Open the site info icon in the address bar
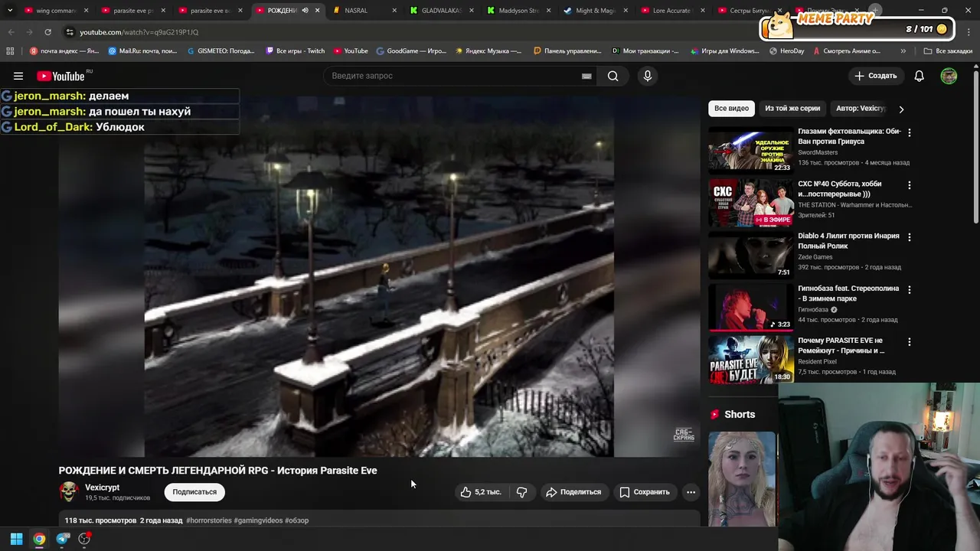This screenshot has width=980, height=551. 70,32
